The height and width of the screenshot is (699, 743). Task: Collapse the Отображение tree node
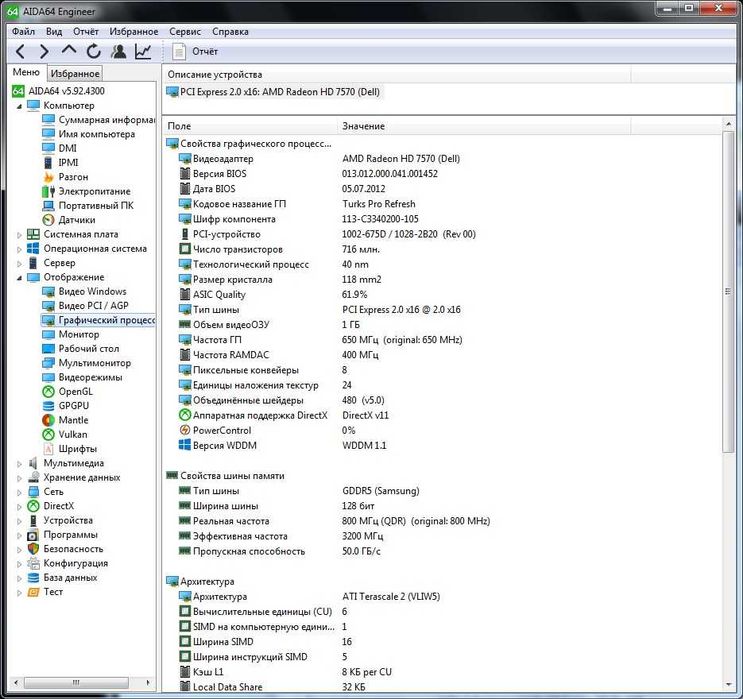19,278
